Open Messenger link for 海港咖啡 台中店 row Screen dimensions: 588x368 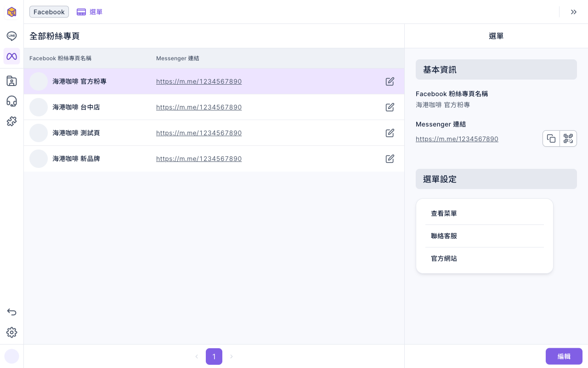[199, 107]
